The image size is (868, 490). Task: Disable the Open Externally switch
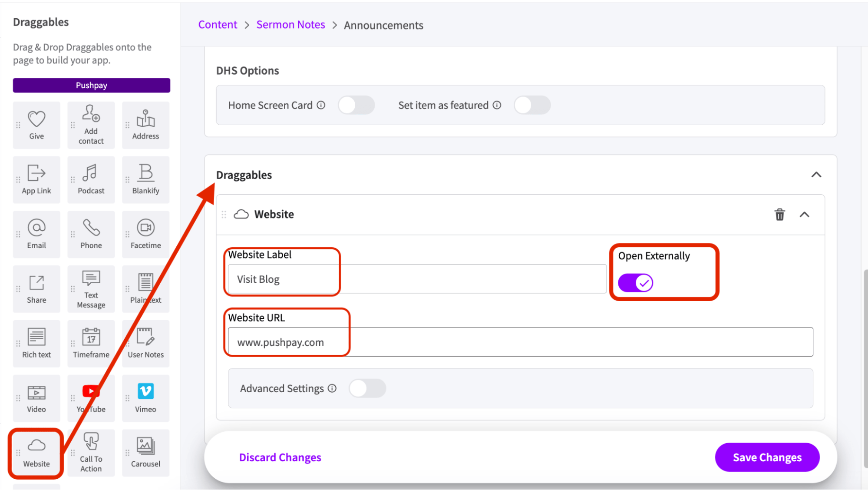coord(635,283)
